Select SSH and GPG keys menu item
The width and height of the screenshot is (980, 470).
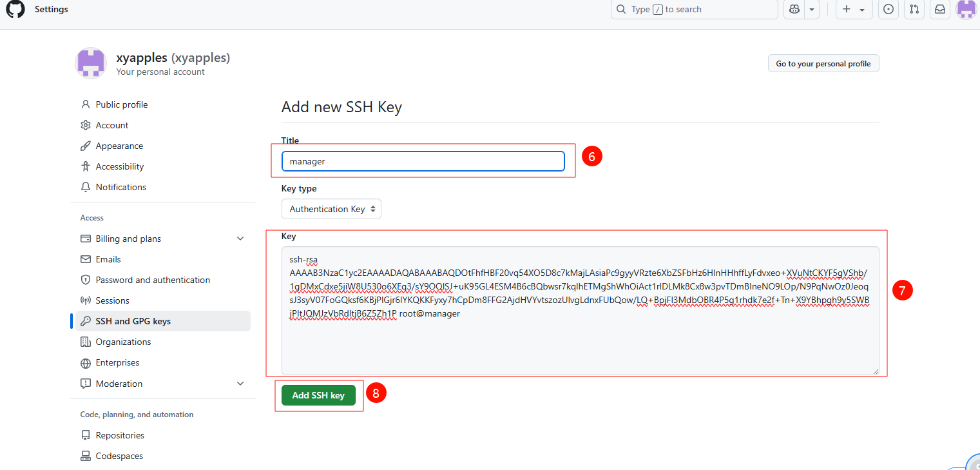pyautogui.click(x=133, y=321)
